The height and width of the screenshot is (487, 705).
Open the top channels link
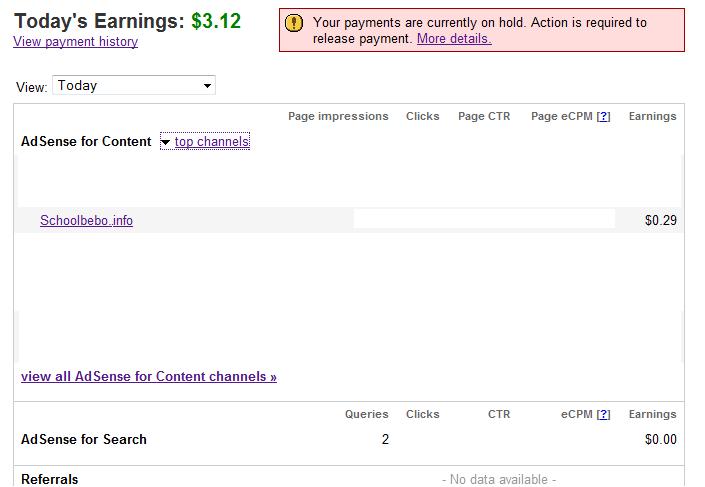click(212, 142)
